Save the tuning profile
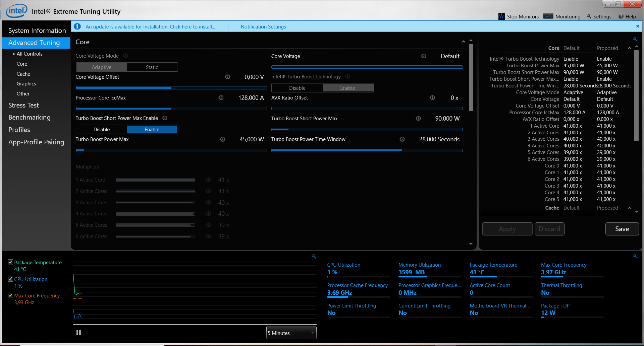The width and height of the screenshot is (644, 346). pos(622,229)
